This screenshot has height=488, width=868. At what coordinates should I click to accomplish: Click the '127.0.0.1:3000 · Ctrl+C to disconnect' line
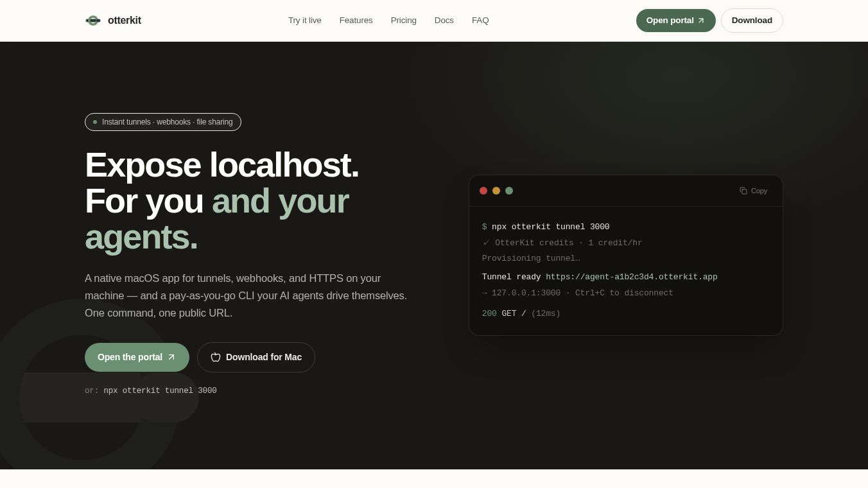(578, 293)
